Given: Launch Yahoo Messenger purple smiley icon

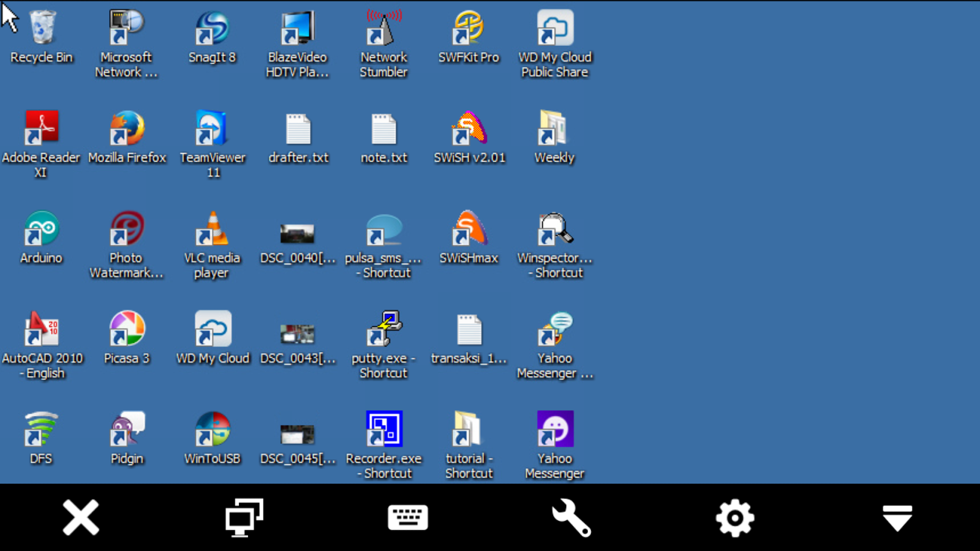Looking at the screenshot, I should tap(555, 429).
